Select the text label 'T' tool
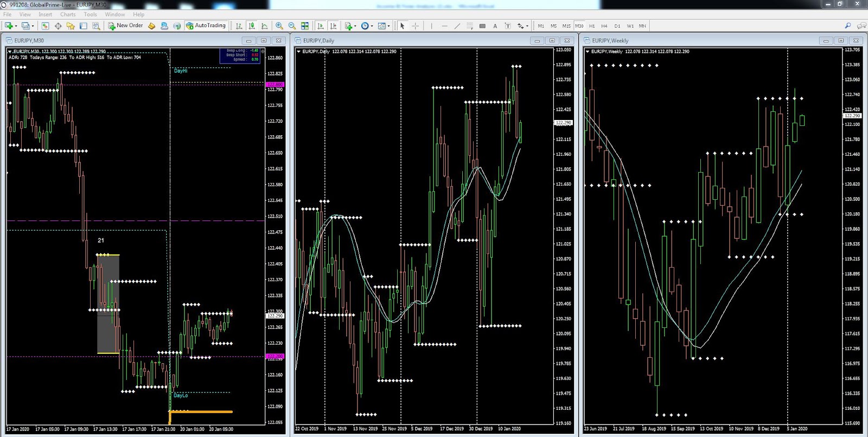 coord(508,26)
